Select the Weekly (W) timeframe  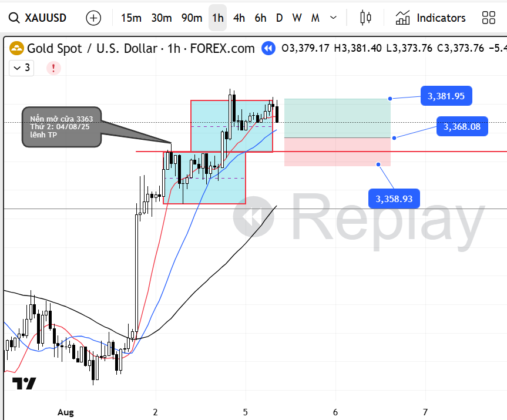tap(297, 18)
